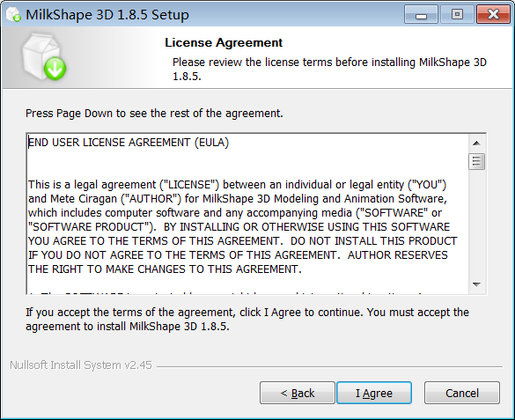Accept the license with I Agree
Viewport: 515px width, 420px height.
(x=374, y=393)
